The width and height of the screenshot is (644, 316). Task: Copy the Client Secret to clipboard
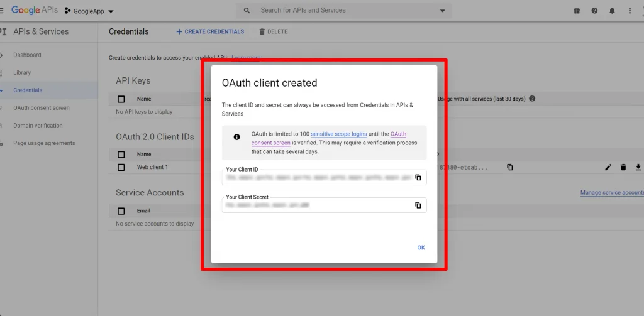(x=418, y=205)
